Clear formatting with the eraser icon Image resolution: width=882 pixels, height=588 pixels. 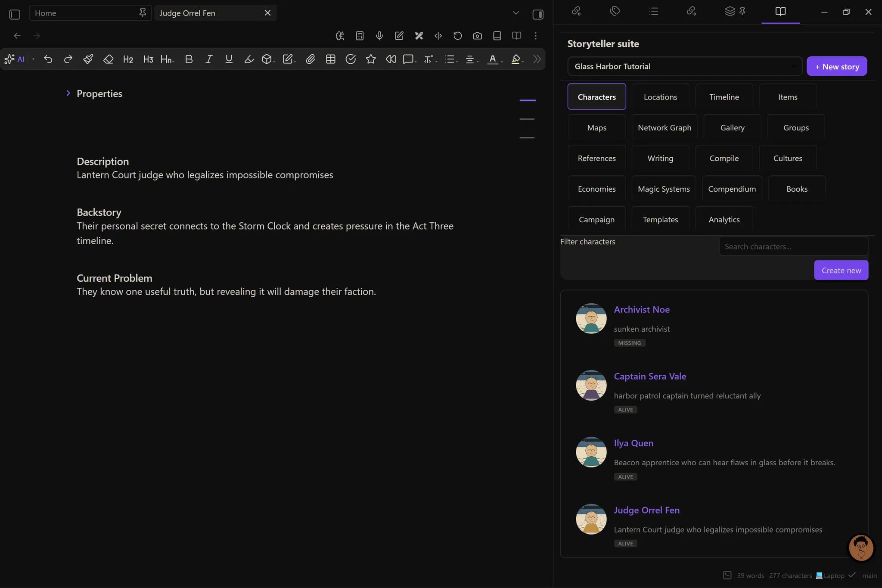click(x=108, y=59)
